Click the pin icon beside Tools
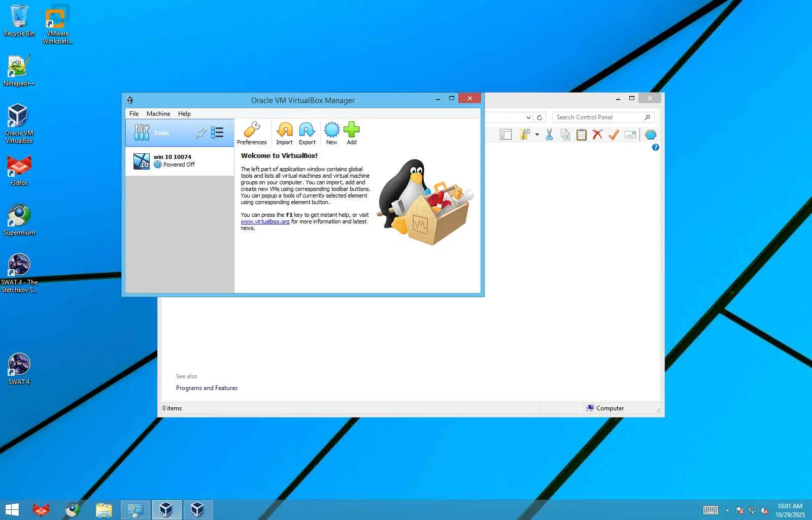This screenshot has width=812, height=520. tap(201, 133)
